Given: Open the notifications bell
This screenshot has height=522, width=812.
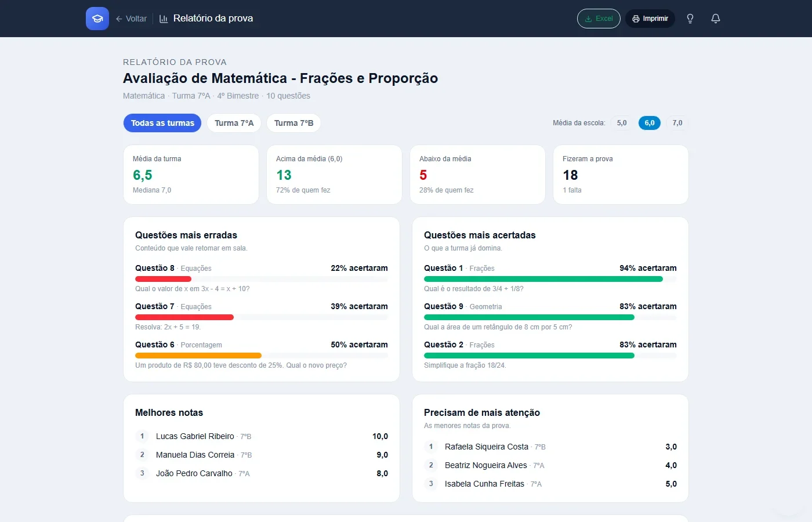Looking at the screenshot, I should pos(716,19).
